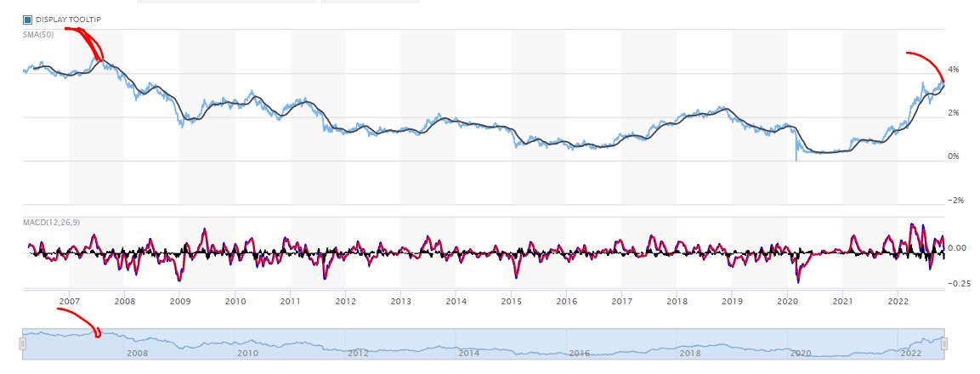Grab the left handle of range navigator
Screen dimensions: 980x374
[22, 343]
